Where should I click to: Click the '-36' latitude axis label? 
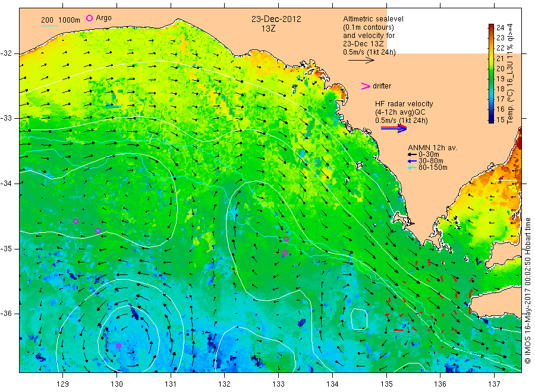click(x=7, y=313)
